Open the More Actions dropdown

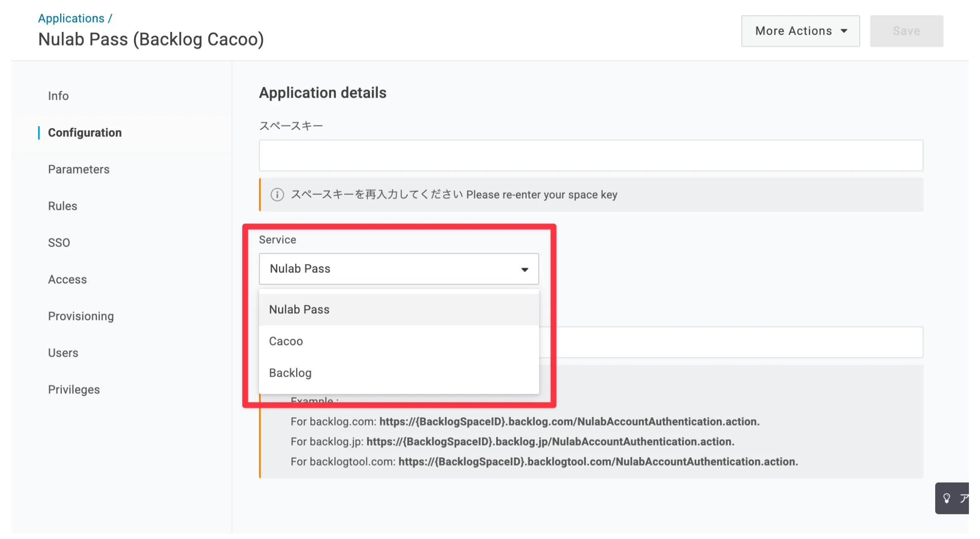(x=800, y=31)
